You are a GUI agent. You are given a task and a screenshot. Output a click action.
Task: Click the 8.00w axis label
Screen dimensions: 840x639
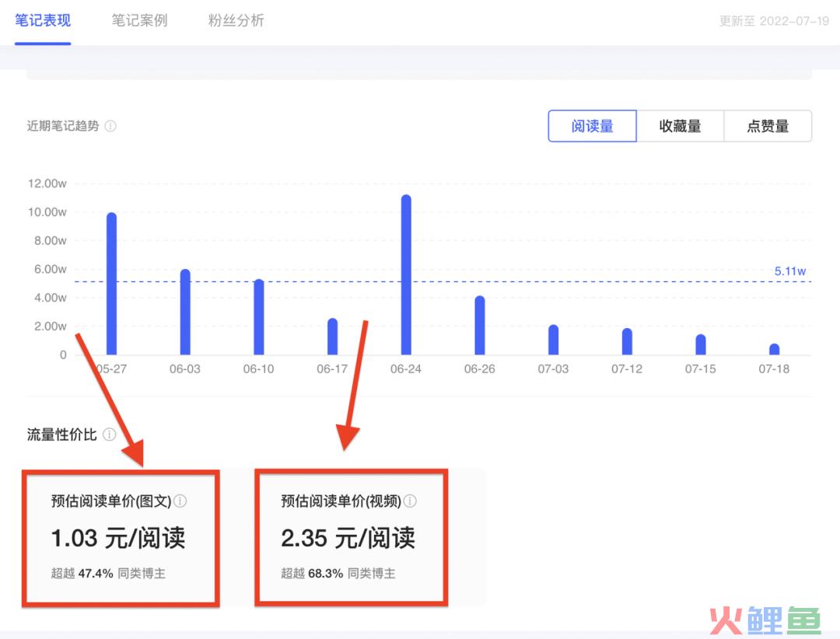[x=51, y=240]
